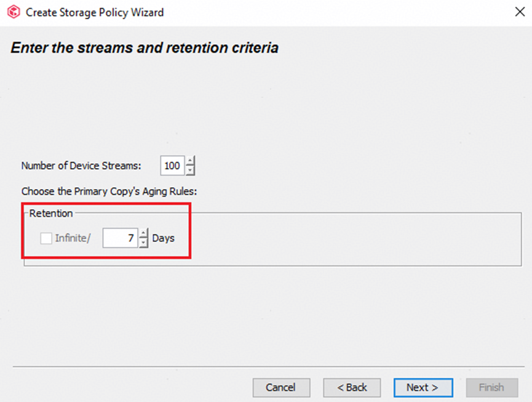Click the Number of Device Streams field
The height and width of the screenshot is (402, 532).
172,166
